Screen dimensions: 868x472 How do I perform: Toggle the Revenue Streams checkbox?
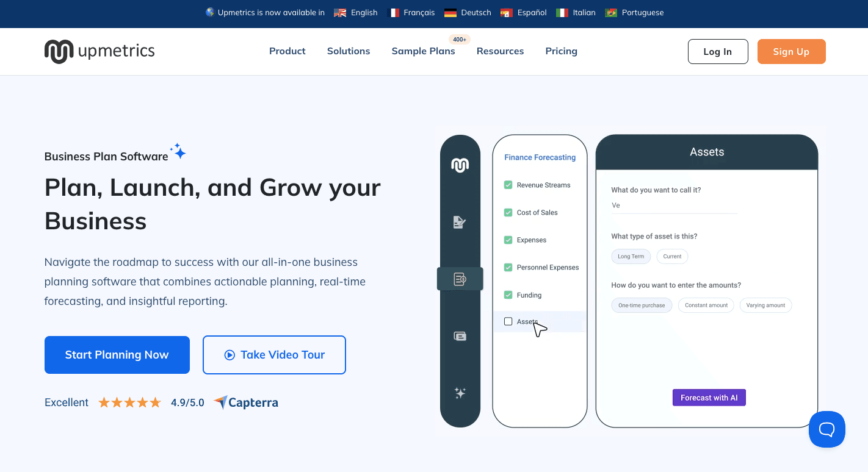508,185
